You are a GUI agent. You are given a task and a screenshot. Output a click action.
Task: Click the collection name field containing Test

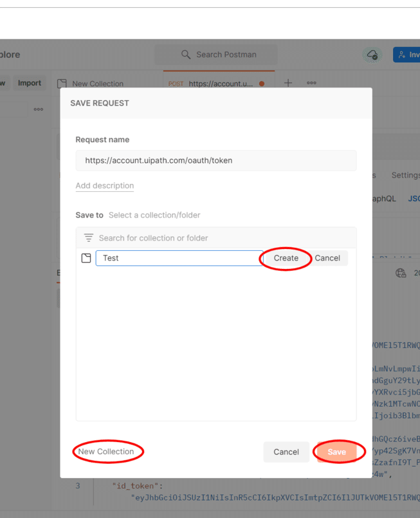[x=179, y=258]
